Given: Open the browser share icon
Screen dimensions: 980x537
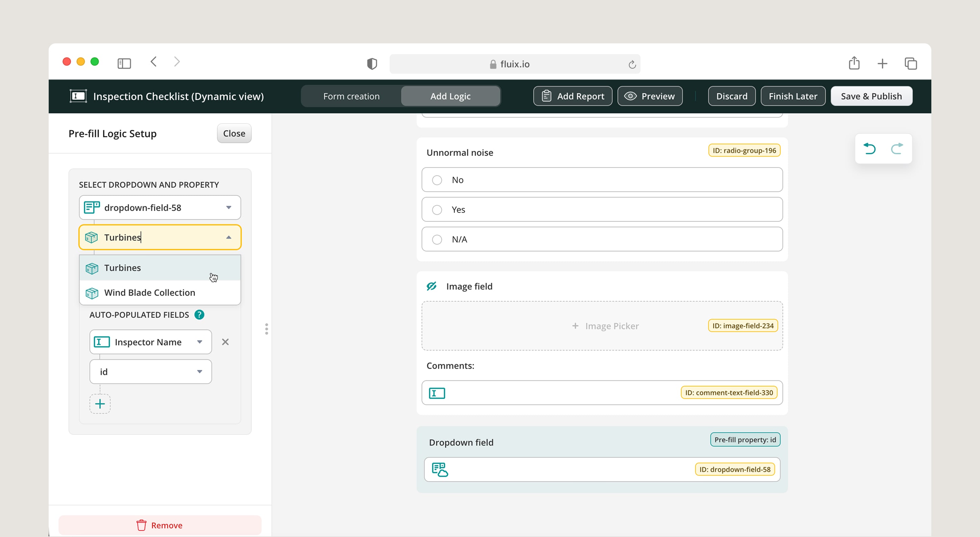Looking at the screenshot, I should pyautogui.click(x=854, y=63).
